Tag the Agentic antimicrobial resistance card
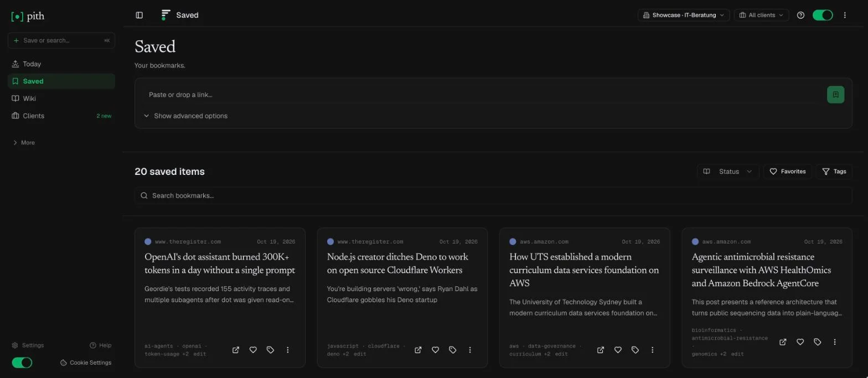Image resolution: width=868 pixels, height=378 pixels. pyautogui.click(x=817, y=342)
